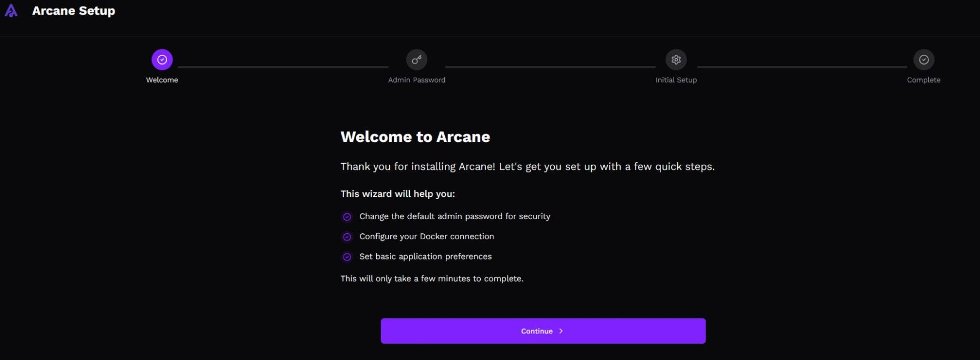980x360 pixels.
Task: Jump to the Welcome step label
Action: [x=162, y=80]
